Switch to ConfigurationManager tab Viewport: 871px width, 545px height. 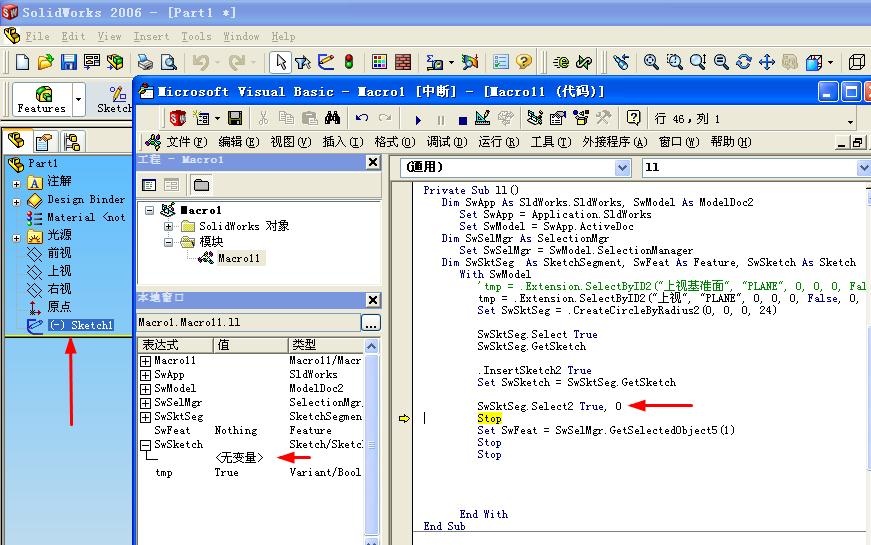[72, 142]
